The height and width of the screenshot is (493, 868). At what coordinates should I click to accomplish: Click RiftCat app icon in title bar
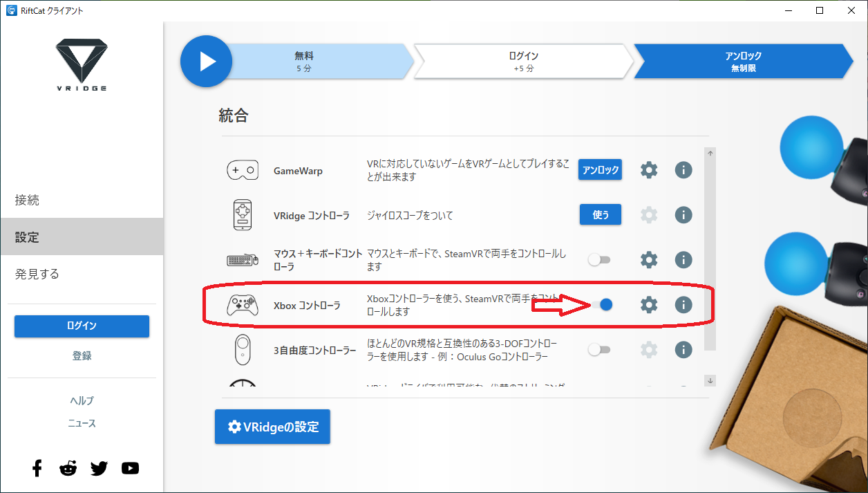click(11, 10)
